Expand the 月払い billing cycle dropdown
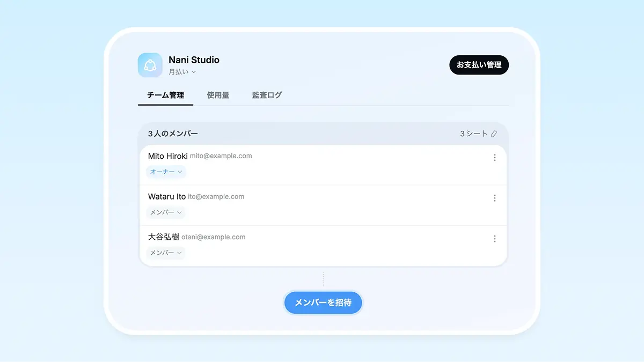Image resolution: width=644 pixels, height=362 pixels. coord(182,72)
